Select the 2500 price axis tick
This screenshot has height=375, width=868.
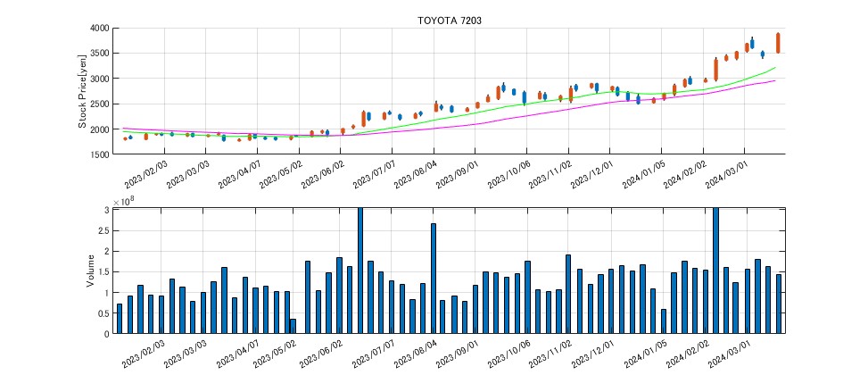point(99,104)
